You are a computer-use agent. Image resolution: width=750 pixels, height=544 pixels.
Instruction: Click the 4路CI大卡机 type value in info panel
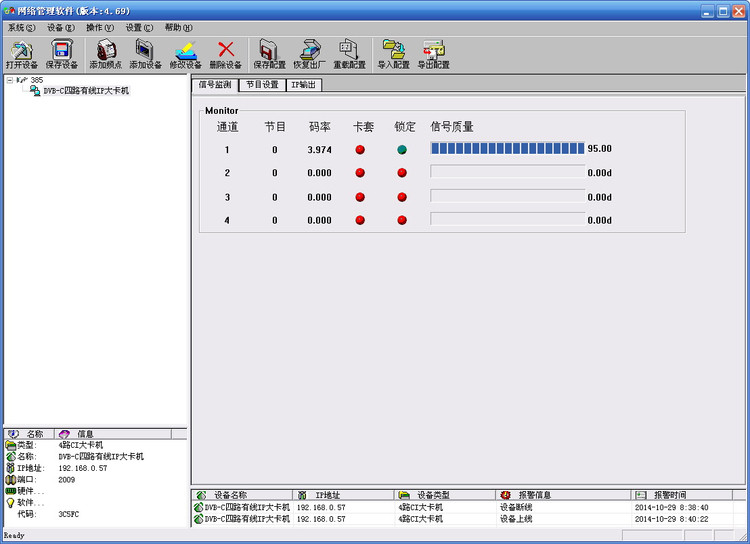80,445
